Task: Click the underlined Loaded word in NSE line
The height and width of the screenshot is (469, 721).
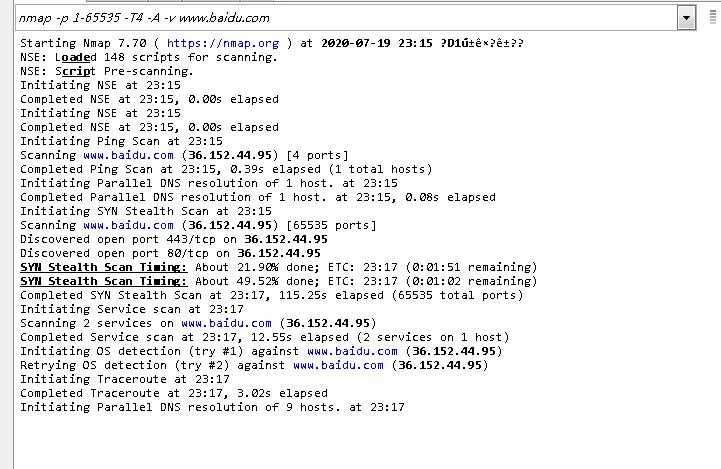Action: [x=76, y=57]
